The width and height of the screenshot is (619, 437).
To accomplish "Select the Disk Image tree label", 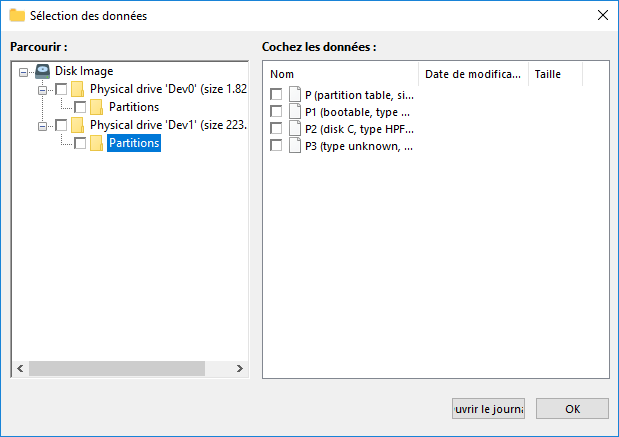I will coord(84,71).
